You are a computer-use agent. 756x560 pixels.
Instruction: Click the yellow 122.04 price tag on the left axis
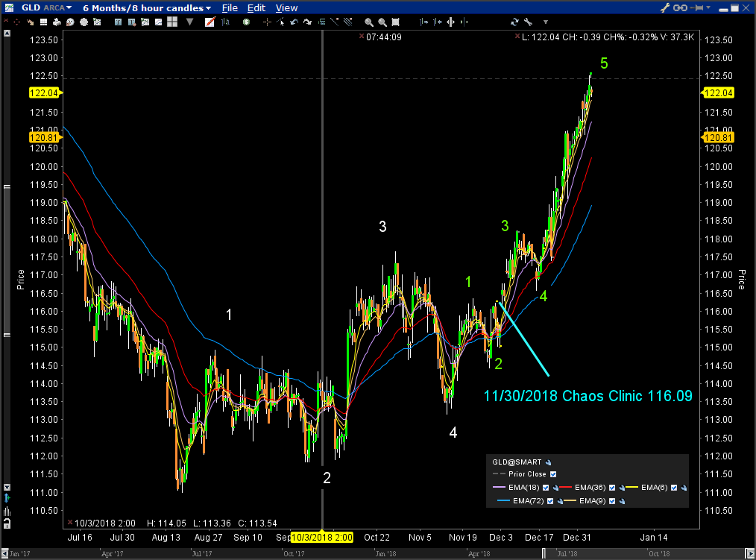click(44, 93)
